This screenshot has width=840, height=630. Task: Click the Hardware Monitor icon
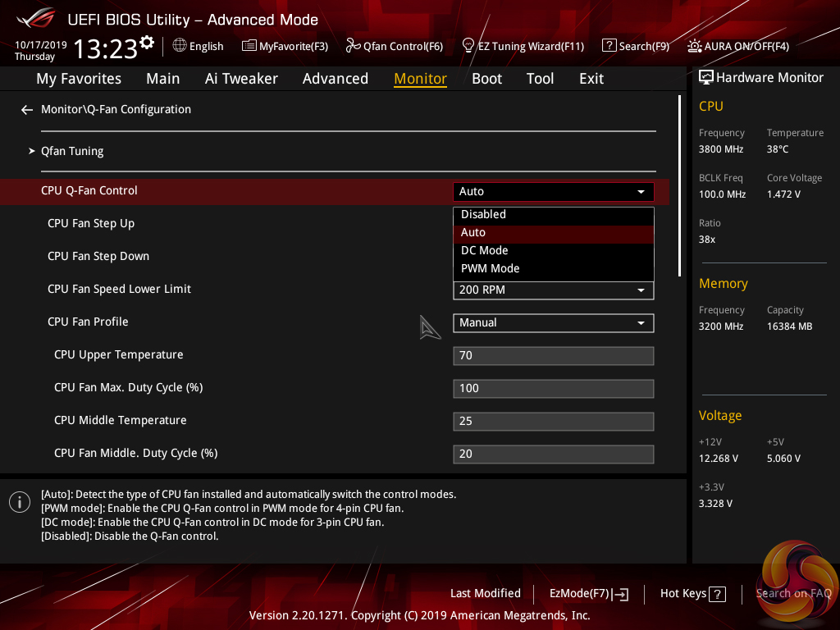706,78
